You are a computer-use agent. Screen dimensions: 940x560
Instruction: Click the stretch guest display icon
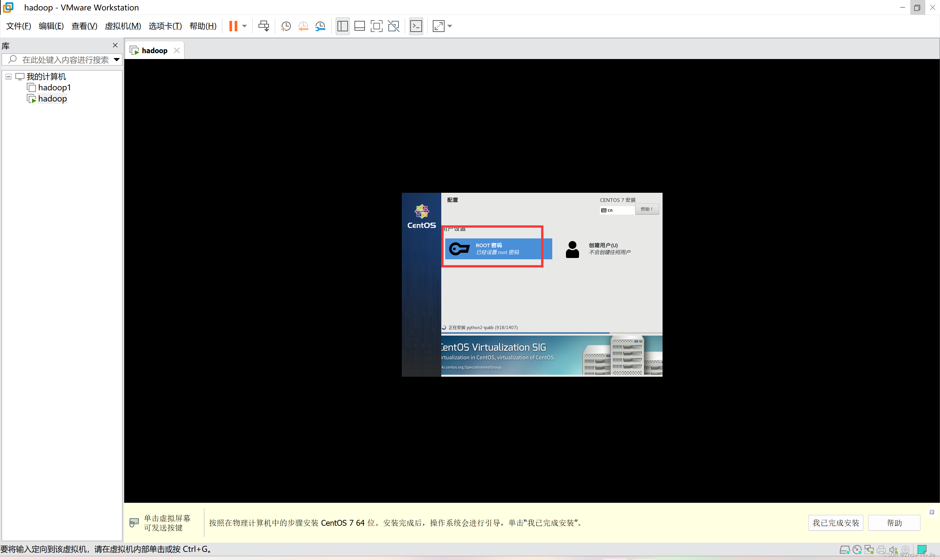(438, 26)
